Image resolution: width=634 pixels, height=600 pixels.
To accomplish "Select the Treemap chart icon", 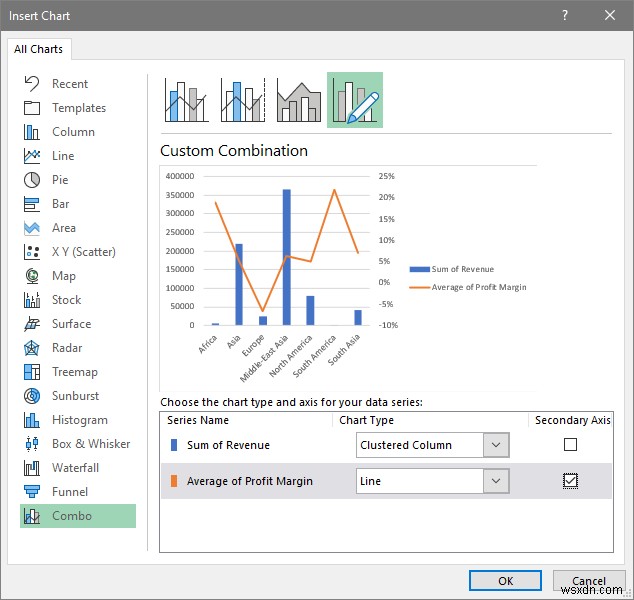I will (32, 372).
